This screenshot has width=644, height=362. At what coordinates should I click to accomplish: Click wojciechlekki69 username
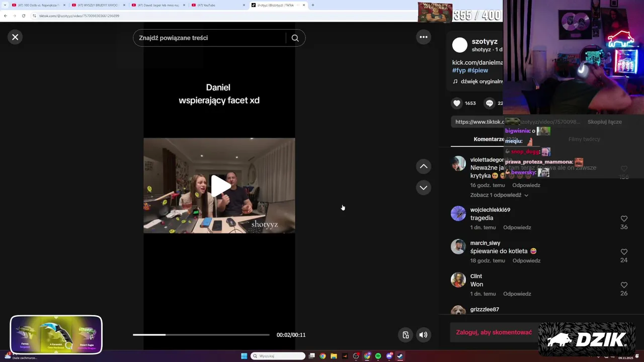(490, 210)
